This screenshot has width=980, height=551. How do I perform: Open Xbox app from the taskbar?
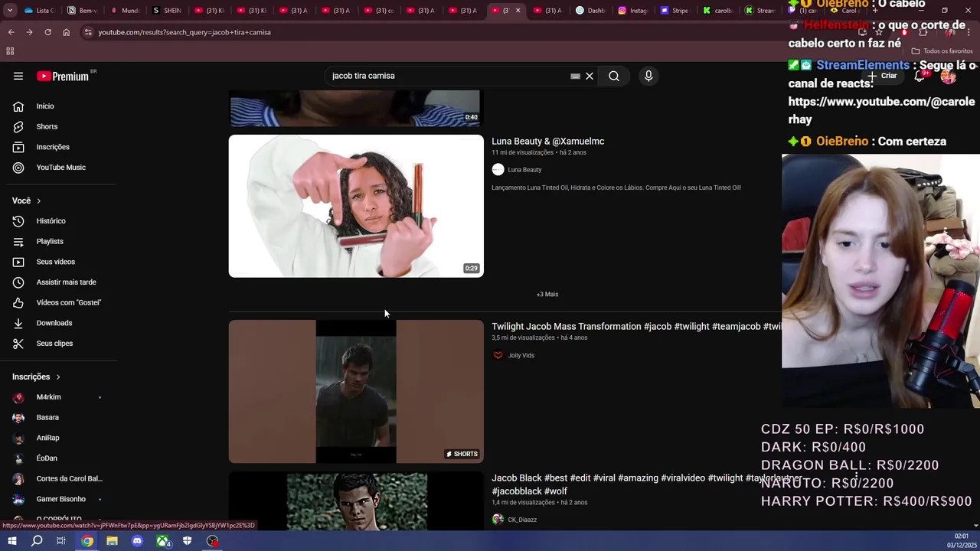click(162, 541)
